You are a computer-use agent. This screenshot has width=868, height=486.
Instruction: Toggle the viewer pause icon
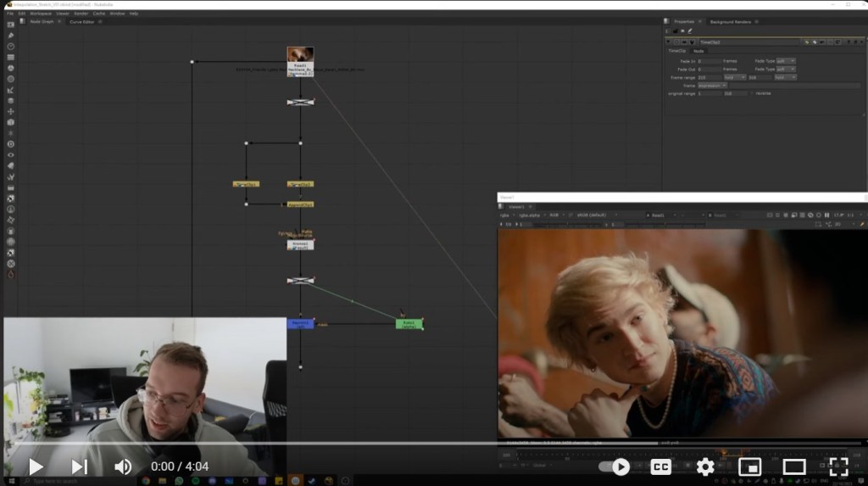point(827,215)
